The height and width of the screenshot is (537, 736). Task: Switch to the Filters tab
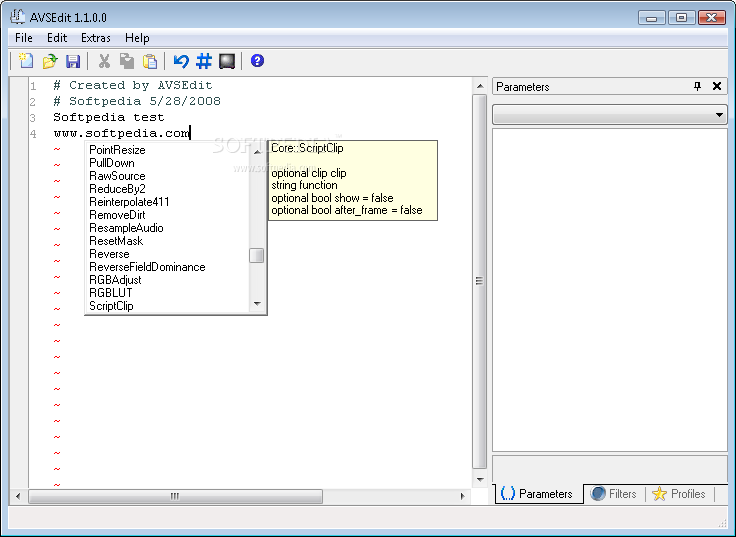[x=614, y=494]
